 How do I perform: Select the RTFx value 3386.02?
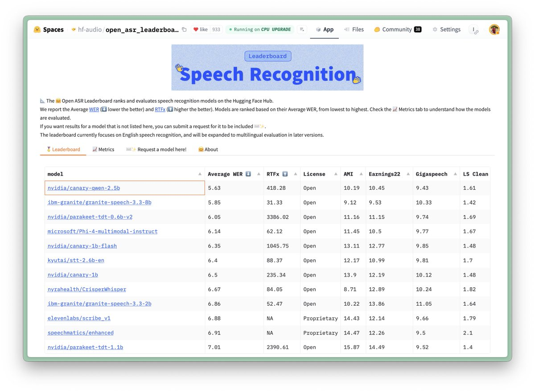[282, 217]
